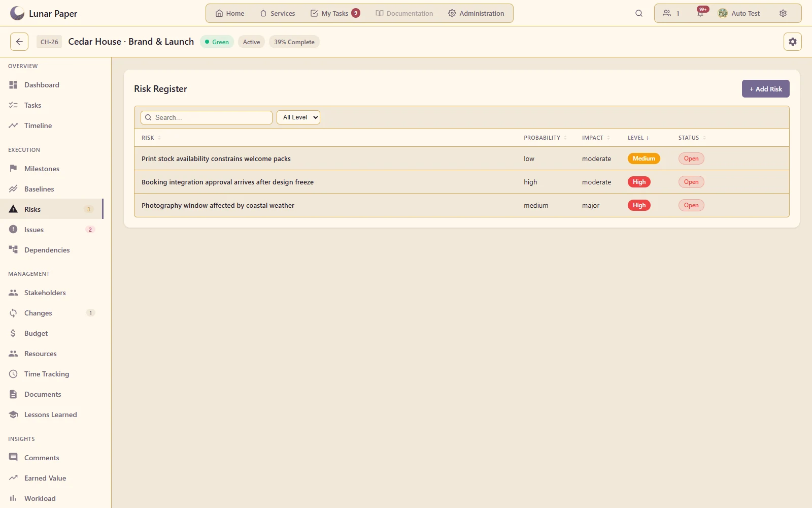This screenshot has height=508, width=812.
Task: Click the Time Tracking clock icon
Action: pyautogui.click(x=13, y=374)
